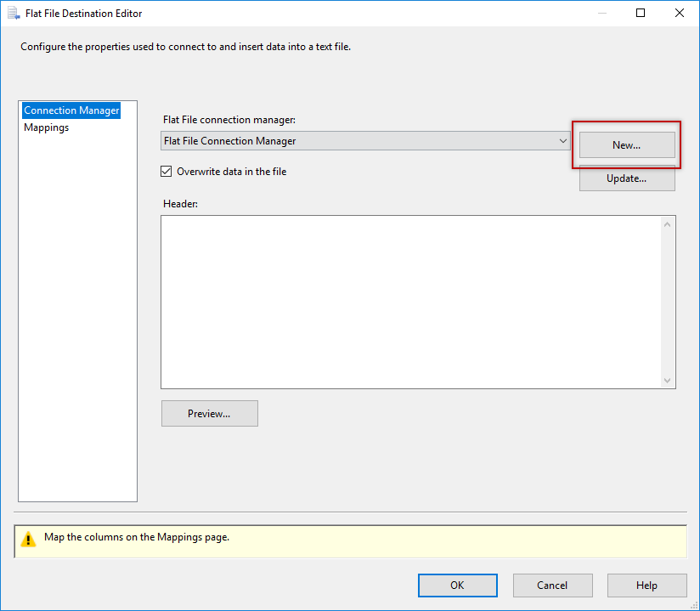Maximize the editor window
700x611 pixels.
tap(640, 13)
